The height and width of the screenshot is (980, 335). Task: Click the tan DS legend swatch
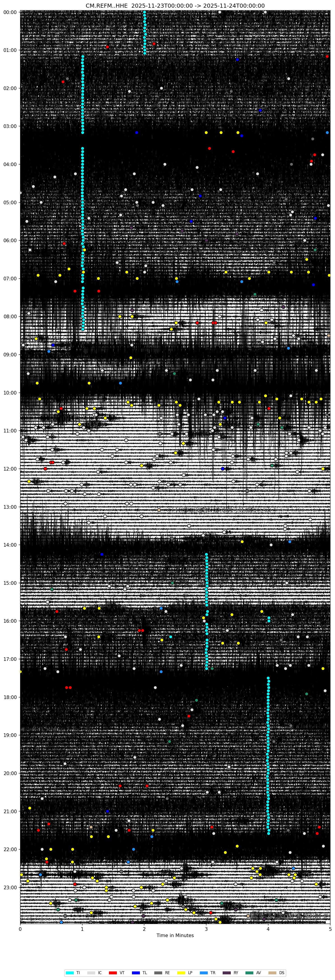(x=272, y=973)
